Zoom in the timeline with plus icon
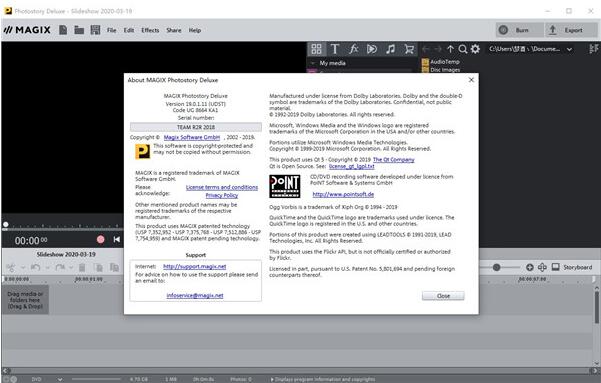The width and height of the screenshot is (601, 383). tap(529, 267)
